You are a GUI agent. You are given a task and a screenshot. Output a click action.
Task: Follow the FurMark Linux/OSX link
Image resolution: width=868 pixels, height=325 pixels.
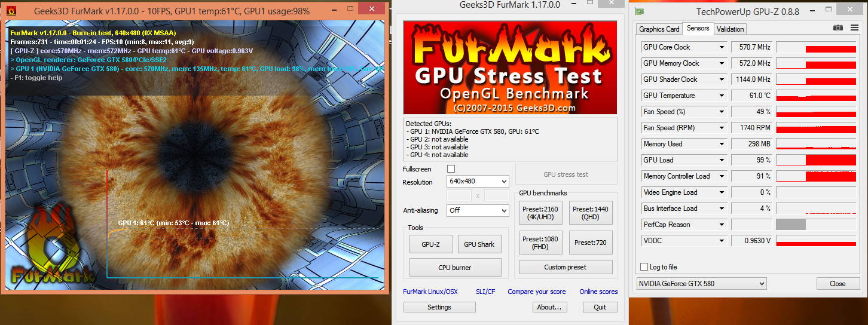pyautogui.click(x=430, y=292)
